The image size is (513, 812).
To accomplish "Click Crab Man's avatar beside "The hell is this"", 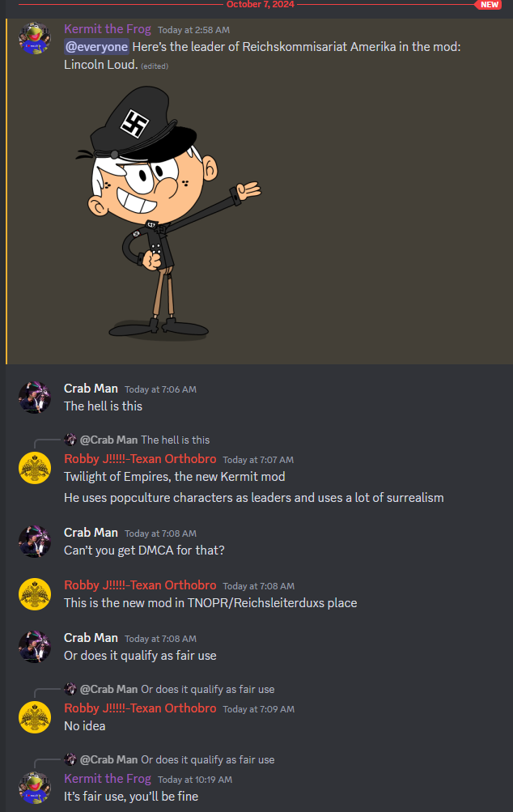I will (x=35, y=397).
